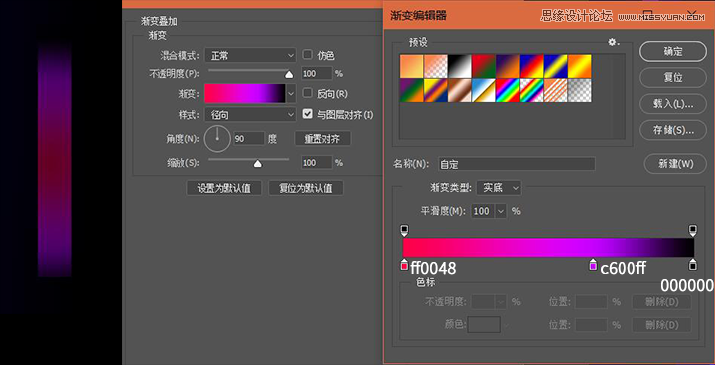Click the 缩放(S) value field showing 100
Image resolution: width=715 pixels, height=365 pixels.
point(317,162)
